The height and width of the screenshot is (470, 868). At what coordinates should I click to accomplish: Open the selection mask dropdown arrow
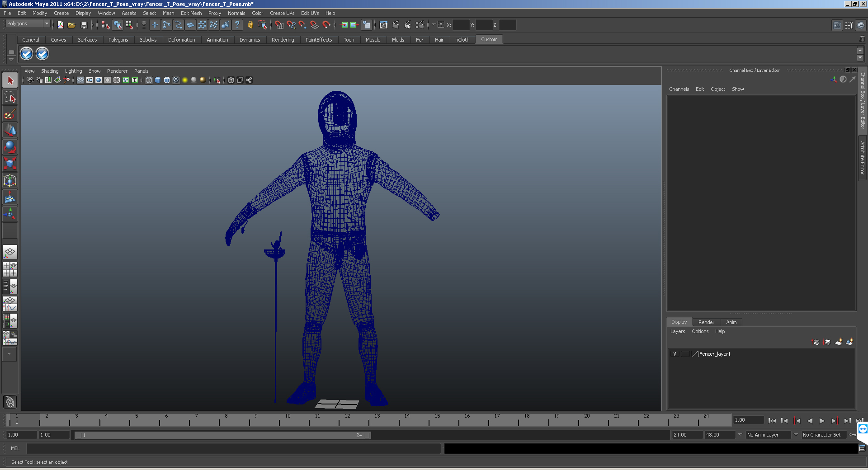(144, 25)
